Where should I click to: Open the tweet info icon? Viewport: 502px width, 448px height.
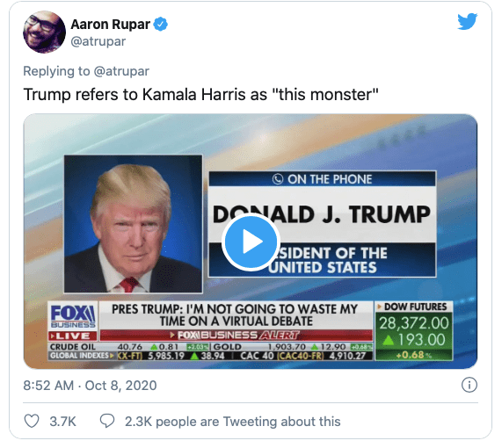(469, 385)
